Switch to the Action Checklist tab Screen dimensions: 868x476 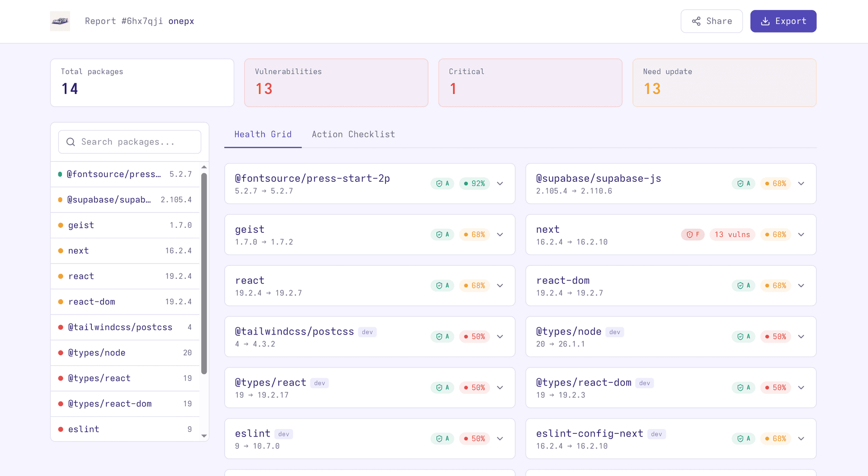coord(353,134)
